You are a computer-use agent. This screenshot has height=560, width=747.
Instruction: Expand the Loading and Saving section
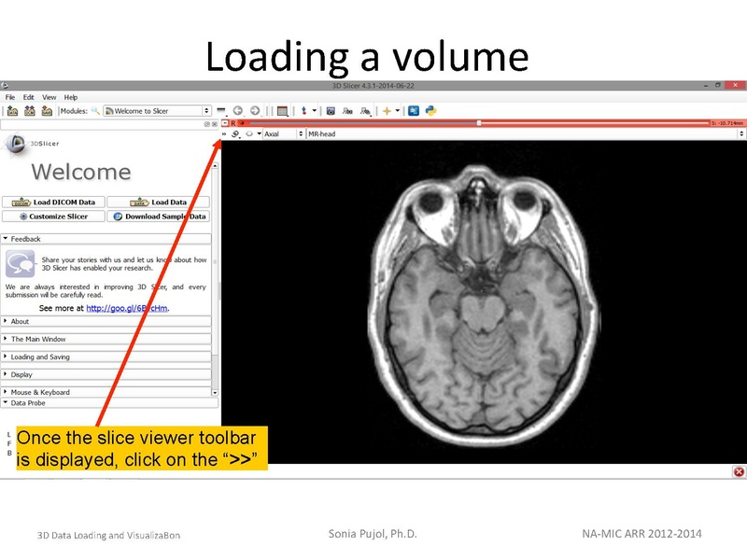106,357
